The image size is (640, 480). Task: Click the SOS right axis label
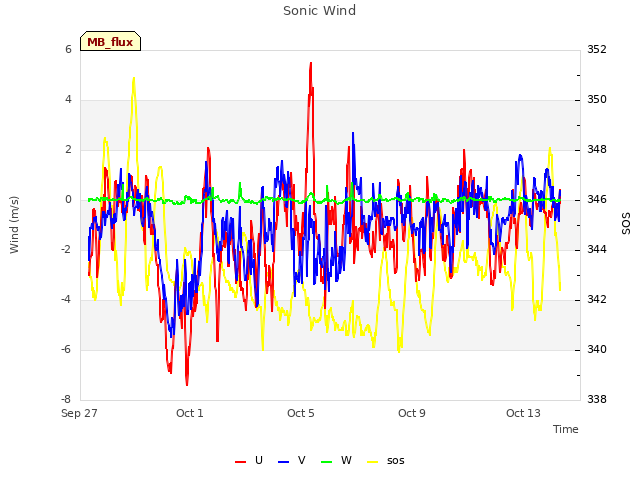click(626, 224)
